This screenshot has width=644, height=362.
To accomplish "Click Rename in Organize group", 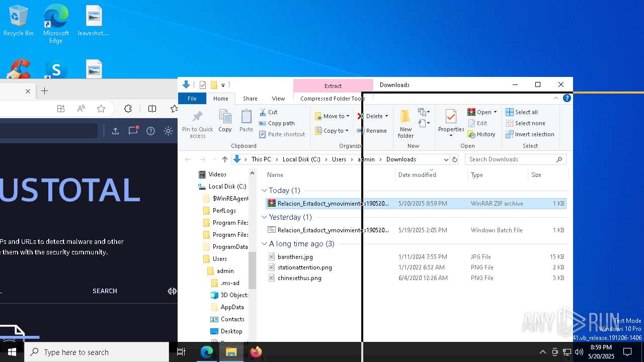I will tap(372, 131).
